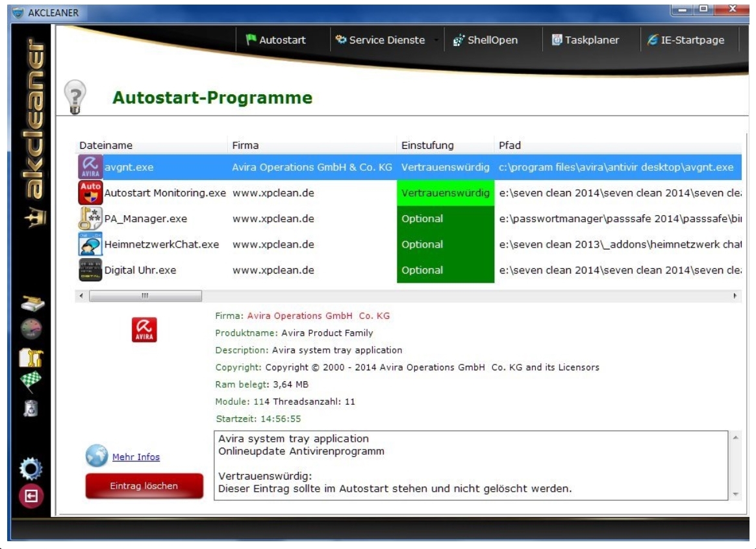Click the Autostart Monitoring.exe row icon
This screenshot has height=549, width=756.
coord(90,192)
